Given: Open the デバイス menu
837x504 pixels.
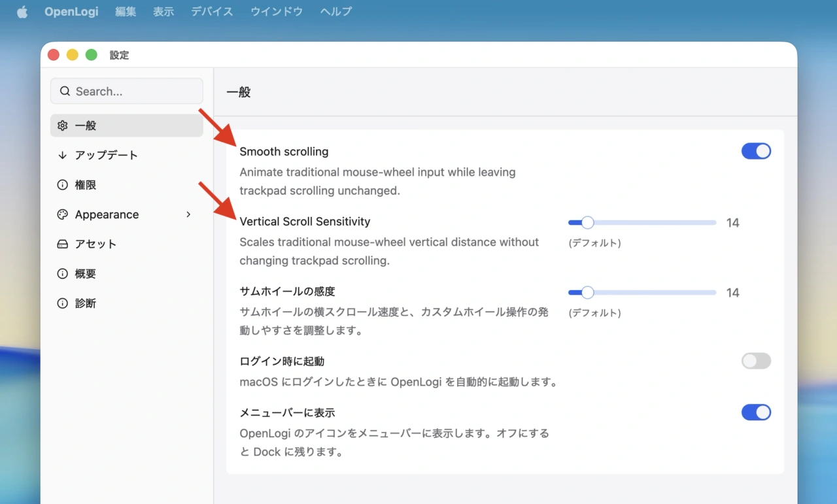Looking at the screenshot, I should [x=212, y=12].
